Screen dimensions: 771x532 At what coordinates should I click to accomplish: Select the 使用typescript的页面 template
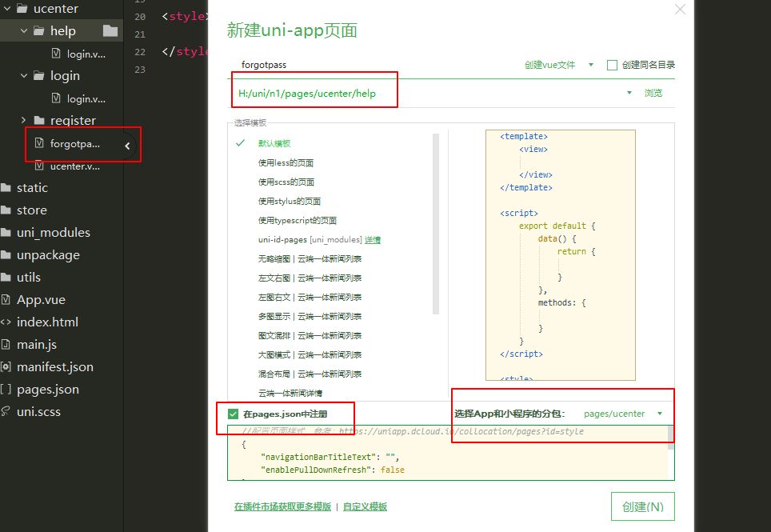click(x=297, y=220)
